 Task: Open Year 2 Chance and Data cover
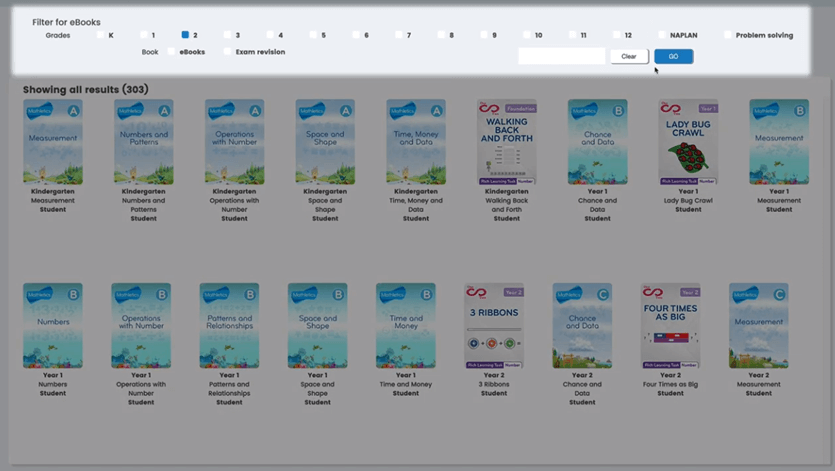pos(582,326)
